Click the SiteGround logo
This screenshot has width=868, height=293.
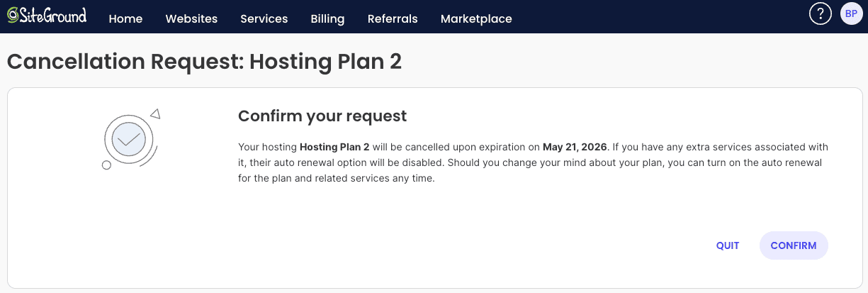(12, 16)
